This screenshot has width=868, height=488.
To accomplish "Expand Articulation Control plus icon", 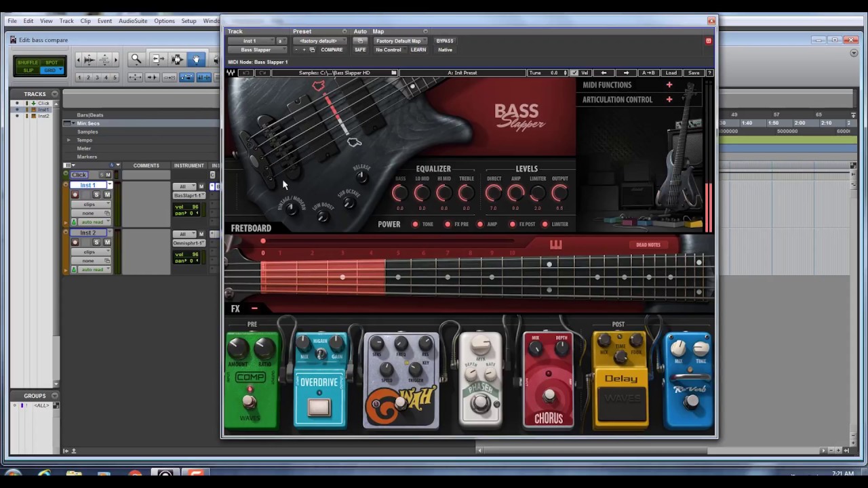I will [669, 100].
